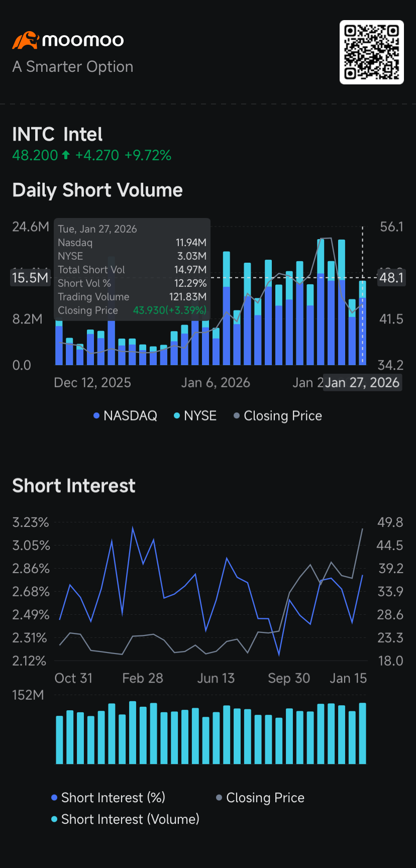The image size is (416, 868).
Task: Click the NYSE cyan legend dot
Action: [x=177, y=416]
